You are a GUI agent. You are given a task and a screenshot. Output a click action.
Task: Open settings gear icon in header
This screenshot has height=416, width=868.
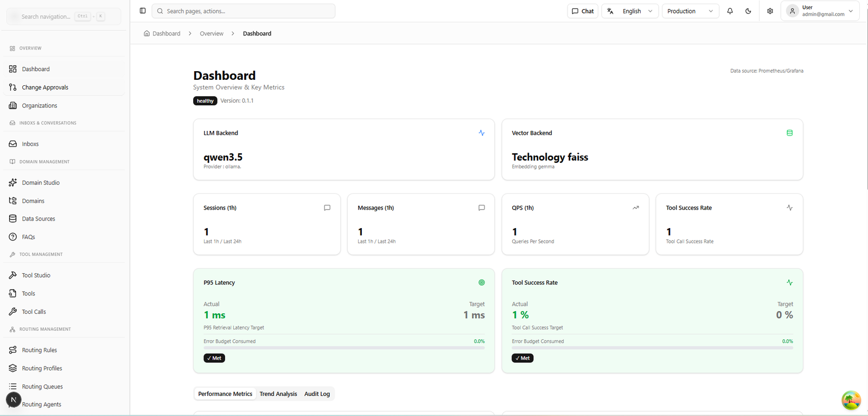tap(770, 11)
